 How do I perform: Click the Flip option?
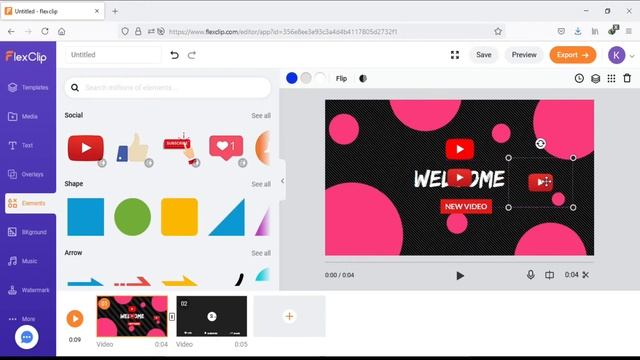point(341,78)
